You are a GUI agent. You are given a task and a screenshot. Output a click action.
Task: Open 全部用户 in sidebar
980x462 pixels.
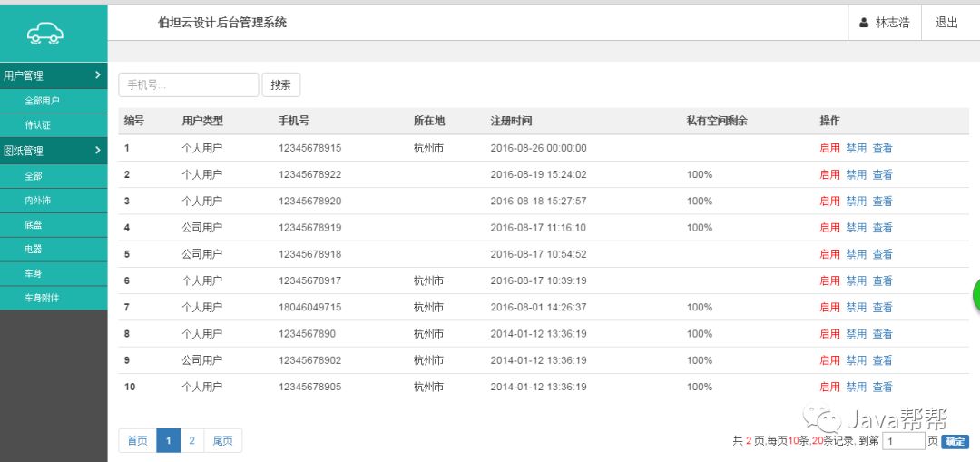tap(42, 101)
